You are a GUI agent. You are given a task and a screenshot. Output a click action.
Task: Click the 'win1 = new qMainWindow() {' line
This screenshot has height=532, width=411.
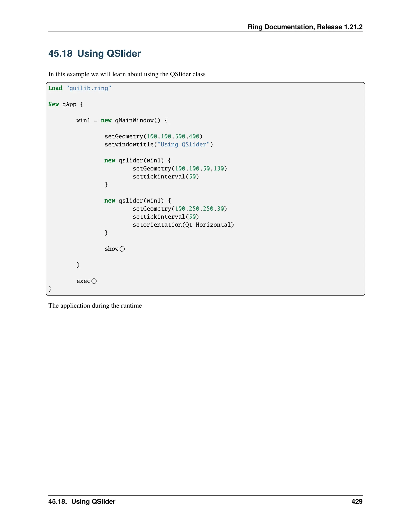(122, 120)
